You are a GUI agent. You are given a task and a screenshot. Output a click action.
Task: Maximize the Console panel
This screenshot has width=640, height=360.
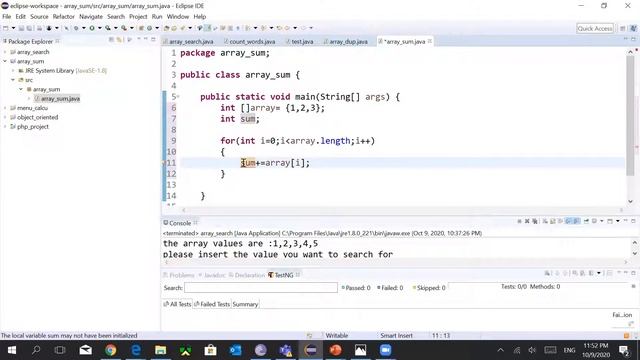(633, 221)
